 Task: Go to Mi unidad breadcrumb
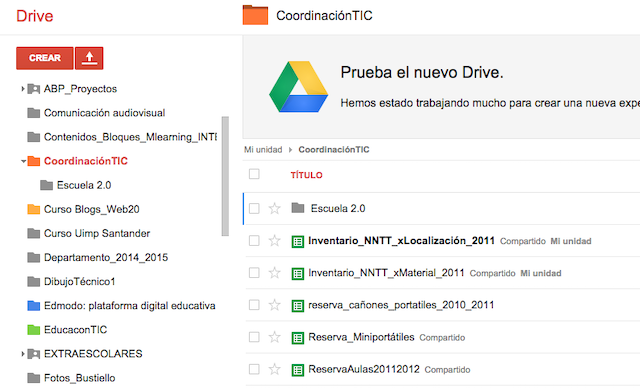tap(263, 150)
